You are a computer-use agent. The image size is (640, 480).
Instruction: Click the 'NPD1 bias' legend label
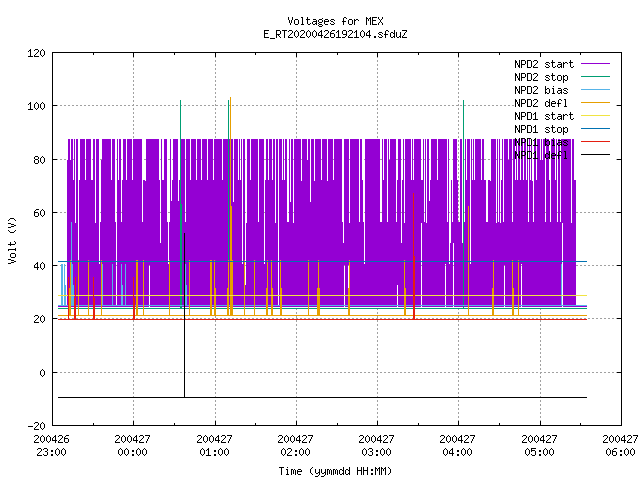pyautogui.click(x=541, y=142)
